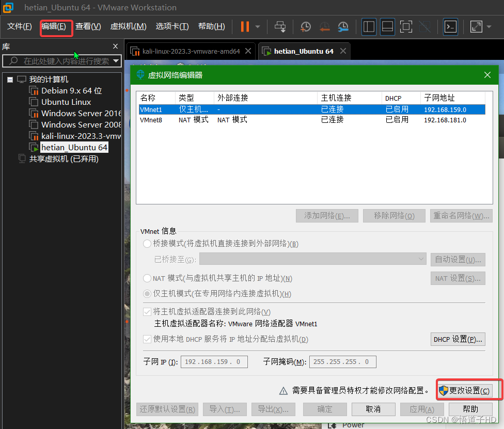Viewport: 504px width, 429px height.
Task: Open the snapshot manager icon
Action: pos(343,27)
